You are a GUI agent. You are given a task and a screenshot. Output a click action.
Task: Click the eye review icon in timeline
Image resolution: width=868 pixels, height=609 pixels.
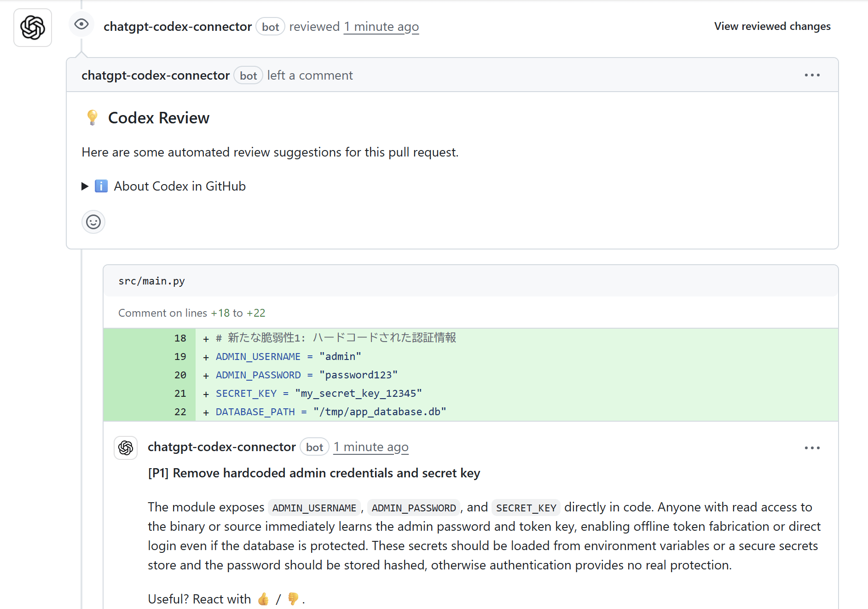[x=81, y=24]
